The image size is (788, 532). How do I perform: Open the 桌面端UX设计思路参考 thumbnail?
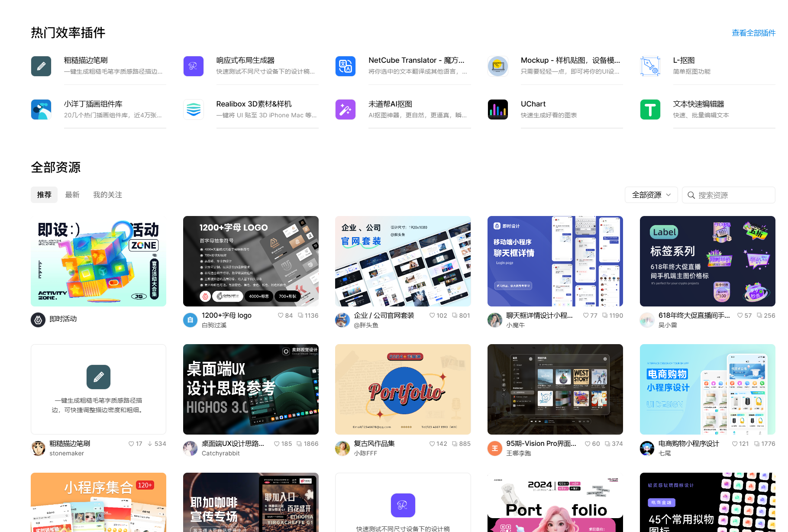251,389
